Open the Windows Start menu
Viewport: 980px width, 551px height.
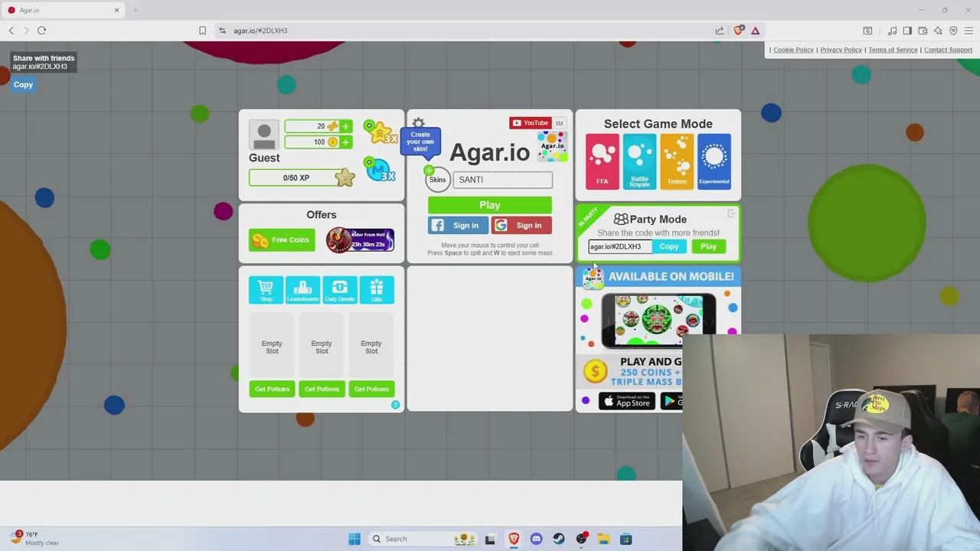click(x=354, y=539)
